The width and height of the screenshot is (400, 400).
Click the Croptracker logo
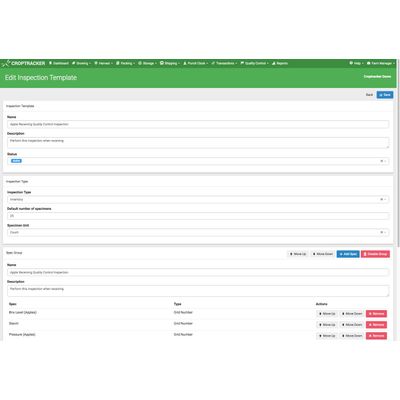[23, 63]
